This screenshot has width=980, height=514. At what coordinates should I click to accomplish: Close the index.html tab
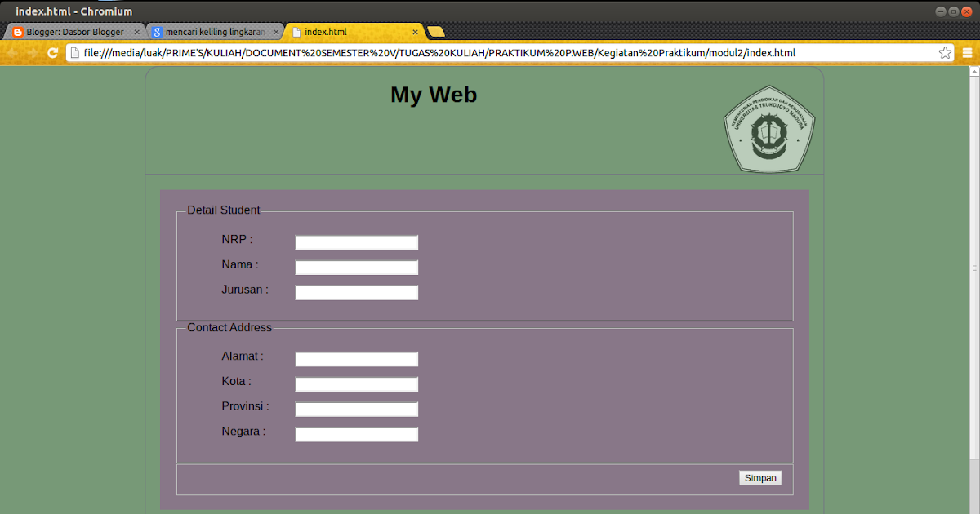click(x=416, y=33)
